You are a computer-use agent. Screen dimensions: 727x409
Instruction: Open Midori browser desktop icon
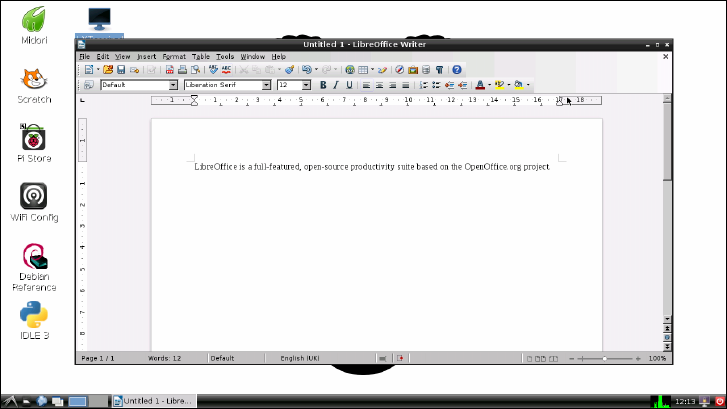34,26
